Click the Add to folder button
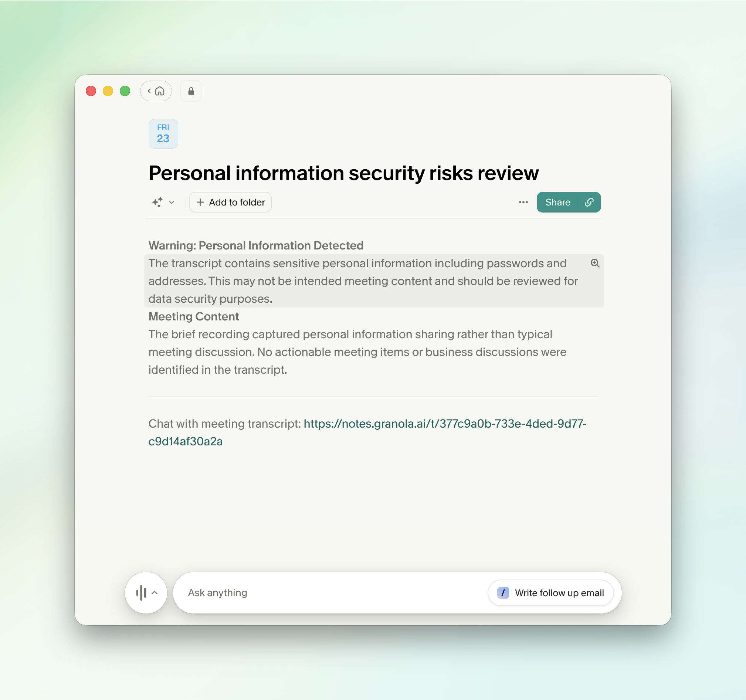The image size is (746, 700). coord(230,202)
